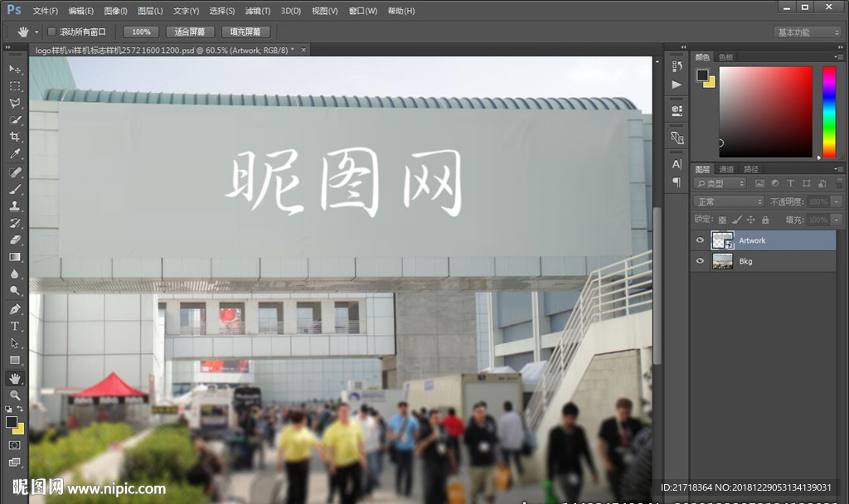Hide the Artwork layer
Screen dimensions: 849x504
tap(700, 240)
